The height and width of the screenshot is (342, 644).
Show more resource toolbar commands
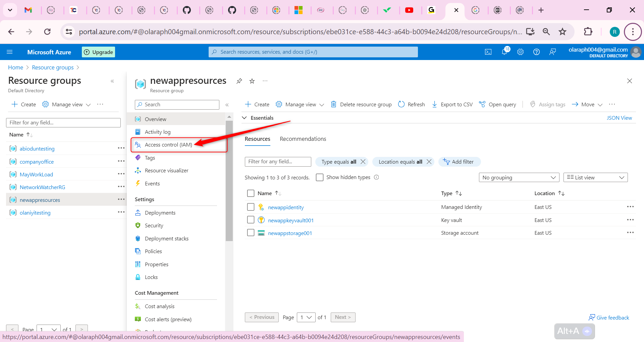click(612, 104)
